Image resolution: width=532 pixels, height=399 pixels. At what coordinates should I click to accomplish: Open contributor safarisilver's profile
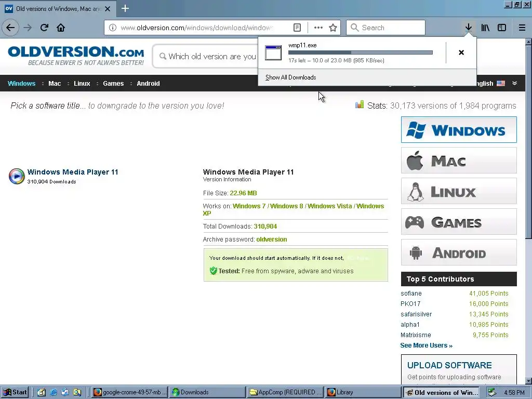(x=416, y=314)
